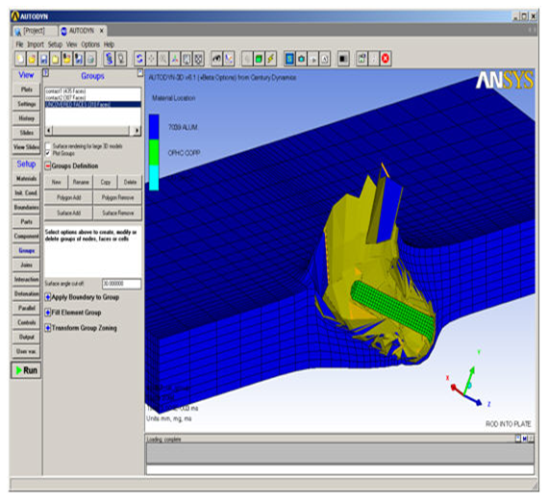Click the Surface Remove button
This screenshot has height=503, width=550.
click(x=118, y=213)
